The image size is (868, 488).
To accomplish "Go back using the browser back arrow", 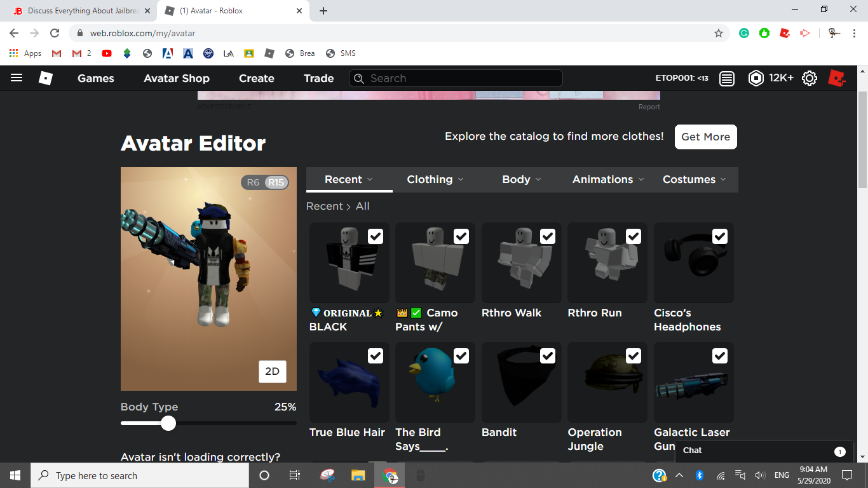I will (x=14, y=33).
